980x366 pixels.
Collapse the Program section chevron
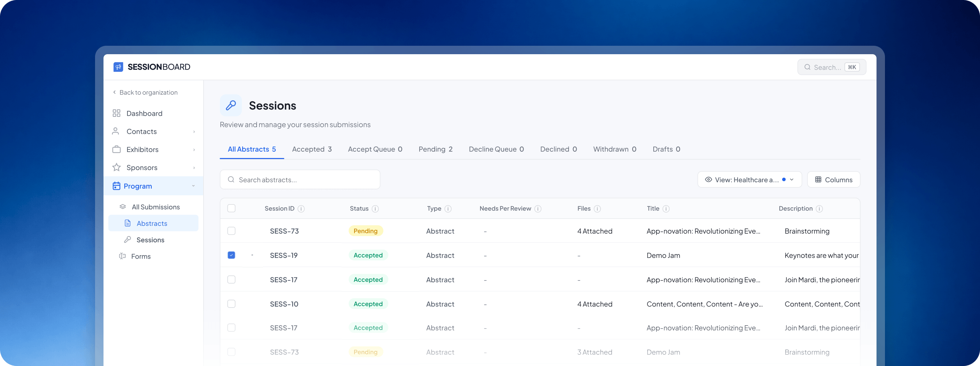tap(193, 186)
